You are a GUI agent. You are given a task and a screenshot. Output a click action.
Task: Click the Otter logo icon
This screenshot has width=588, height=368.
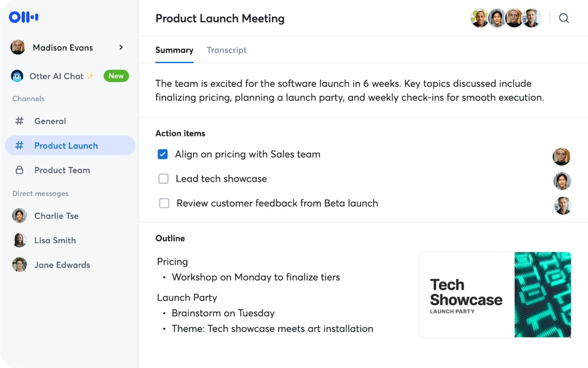pos(23,17)
